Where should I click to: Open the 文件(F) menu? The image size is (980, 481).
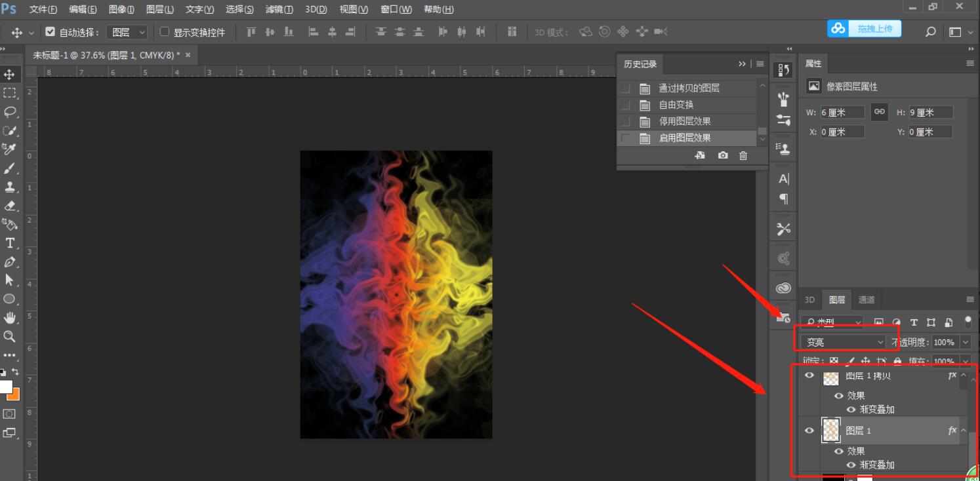[x=43, y=9]
